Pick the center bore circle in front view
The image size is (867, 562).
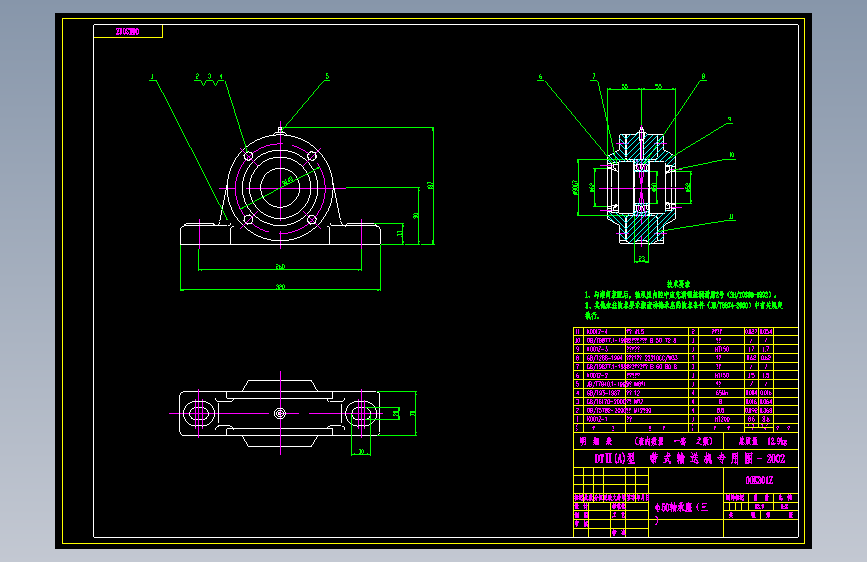click(x=280, y=188)
